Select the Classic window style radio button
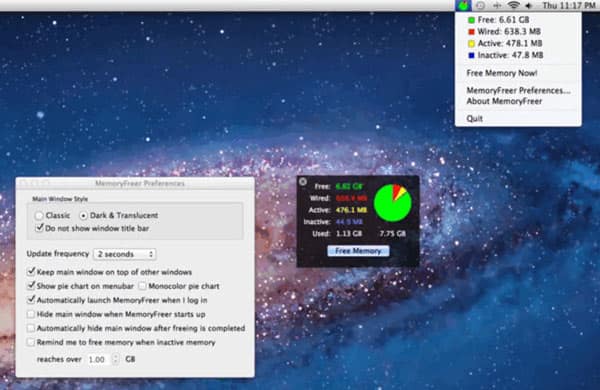This screenshot has width=600, height=390. [39, 215]
